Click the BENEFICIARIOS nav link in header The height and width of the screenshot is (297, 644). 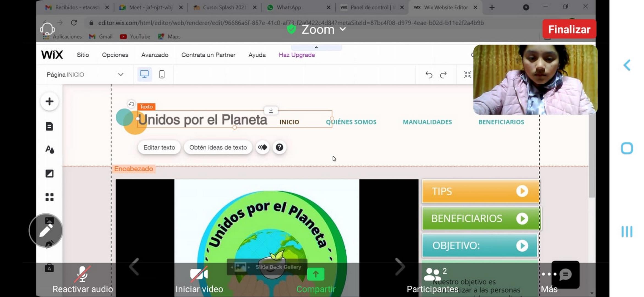(501, 122)
